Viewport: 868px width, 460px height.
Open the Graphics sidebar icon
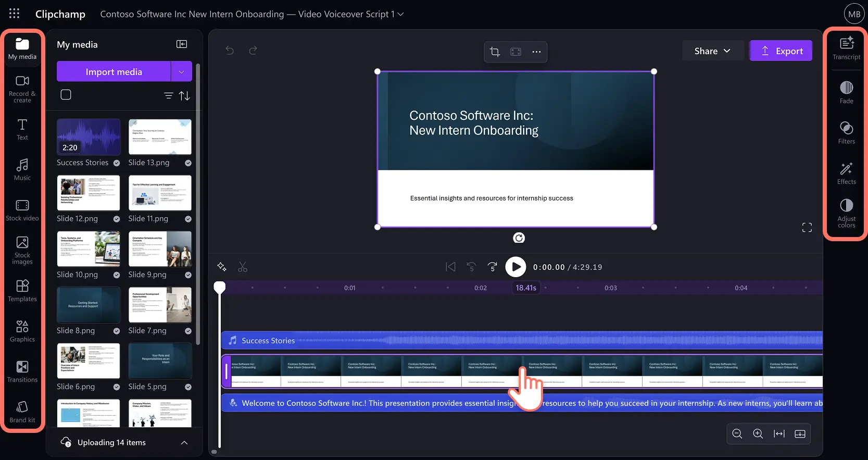tap(22, 331)
